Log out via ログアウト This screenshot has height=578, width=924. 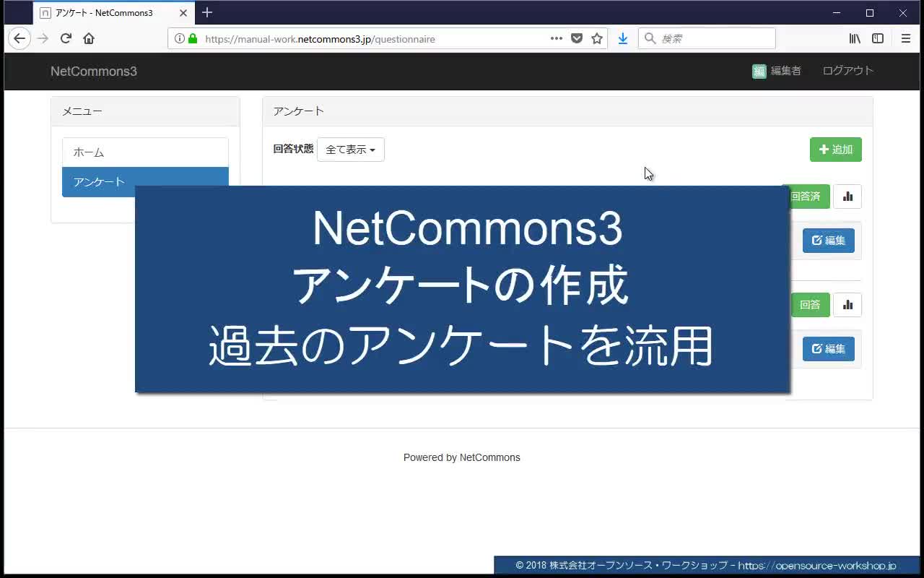click(x=848, y=71)
